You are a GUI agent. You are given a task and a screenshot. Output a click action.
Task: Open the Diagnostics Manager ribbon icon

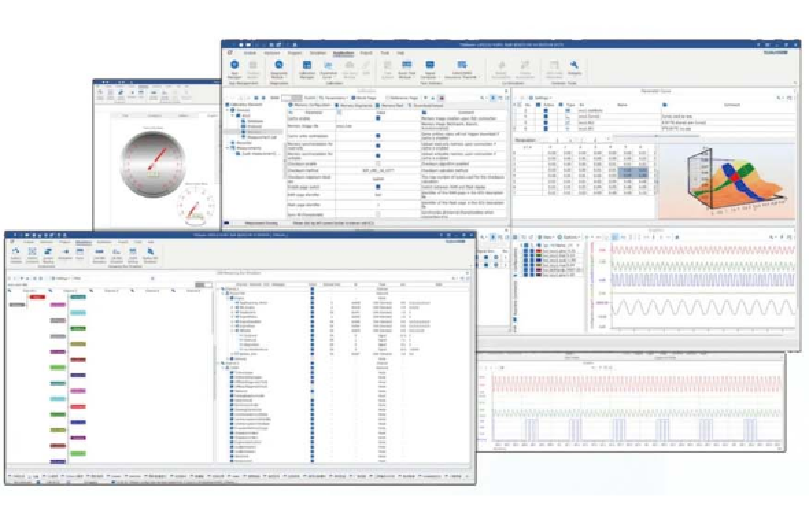[x=279, y=66]
